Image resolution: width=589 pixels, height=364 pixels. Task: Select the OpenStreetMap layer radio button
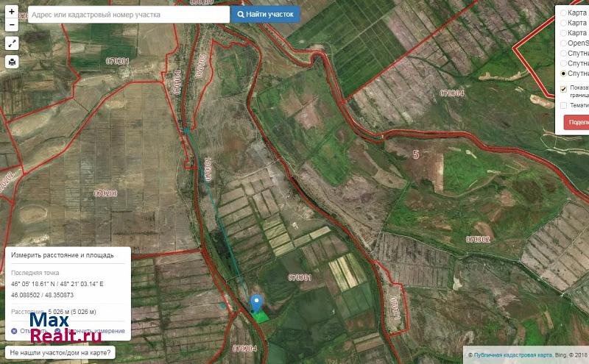[564, 43]
